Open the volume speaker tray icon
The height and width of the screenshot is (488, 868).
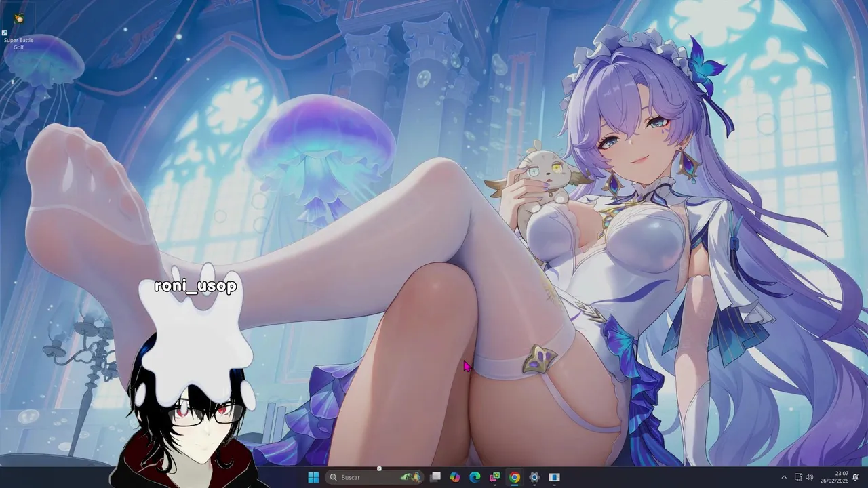coord(809,477)
